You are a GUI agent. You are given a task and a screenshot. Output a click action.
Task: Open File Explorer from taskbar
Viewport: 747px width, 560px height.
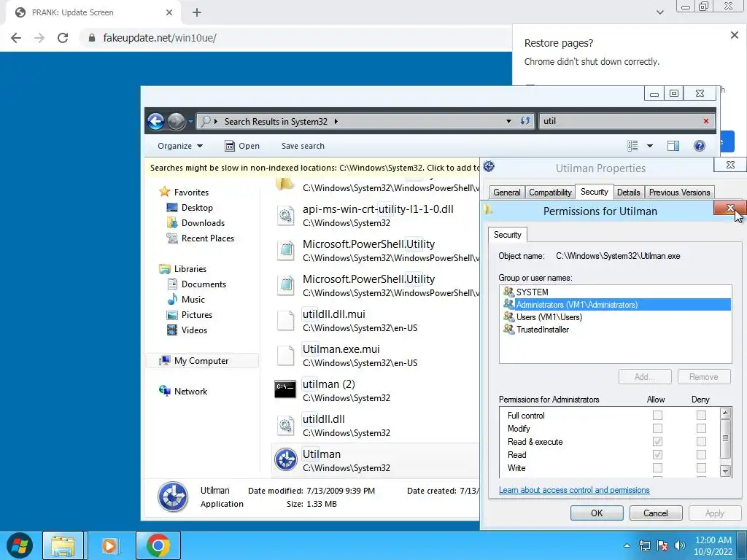point(63,545)
